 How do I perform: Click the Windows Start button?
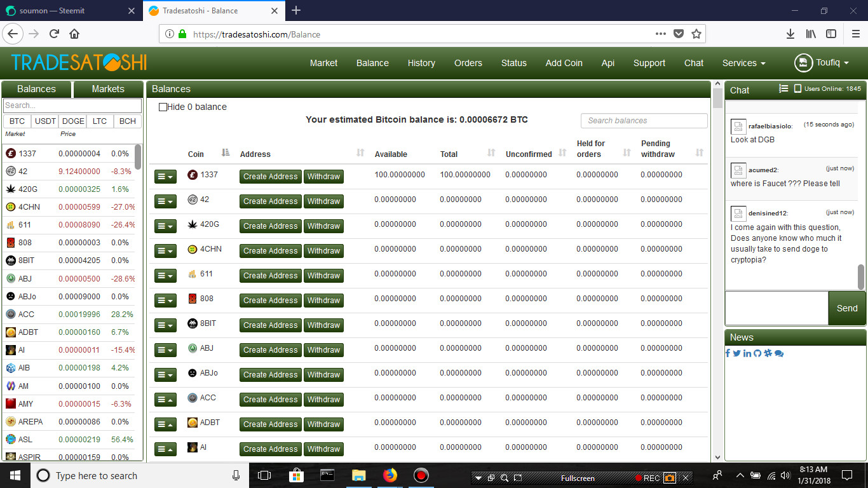tap(15, 475)
